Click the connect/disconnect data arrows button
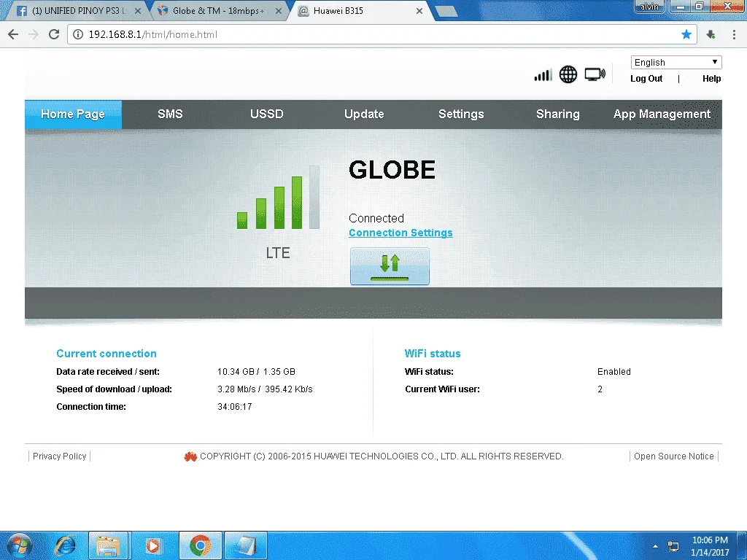Viewport: 747px width, 560px height. coord(390,266)
